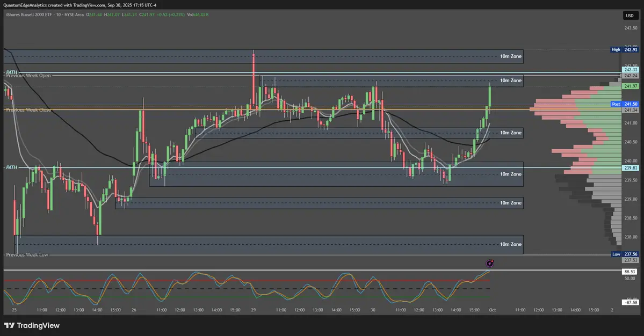Click the 240.00 price axis tick
Screen dimensions: 644x336
click(x=631, y=161)
